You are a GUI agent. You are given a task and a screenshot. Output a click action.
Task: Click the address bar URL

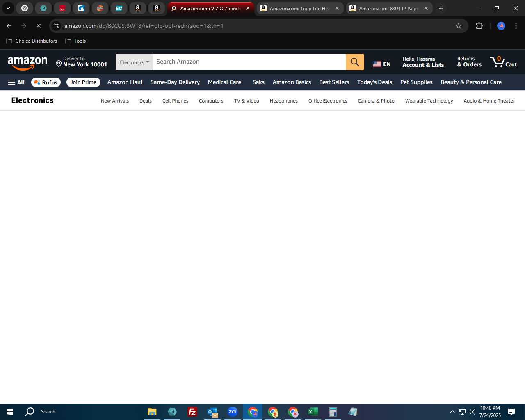point(144,26)
